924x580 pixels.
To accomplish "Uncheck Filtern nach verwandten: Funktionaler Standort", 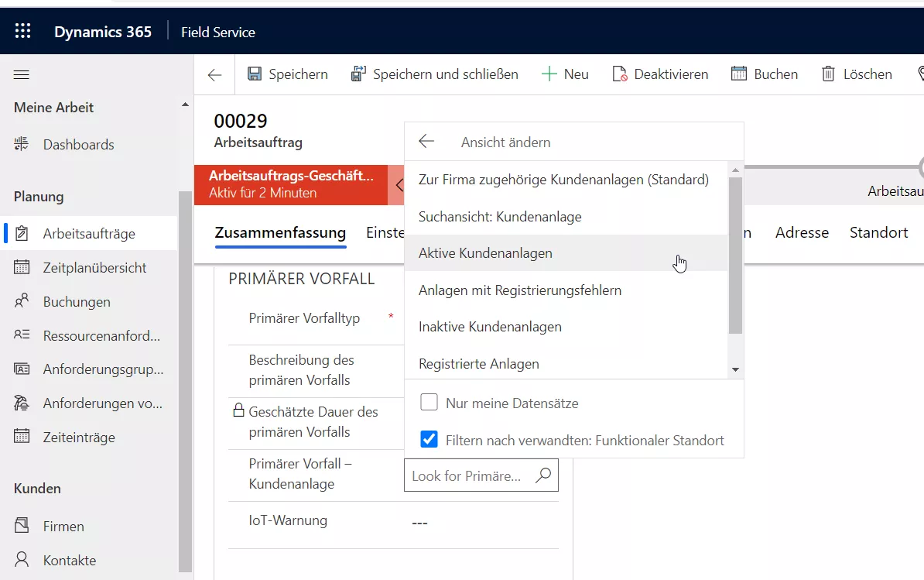I will [429, 440].
